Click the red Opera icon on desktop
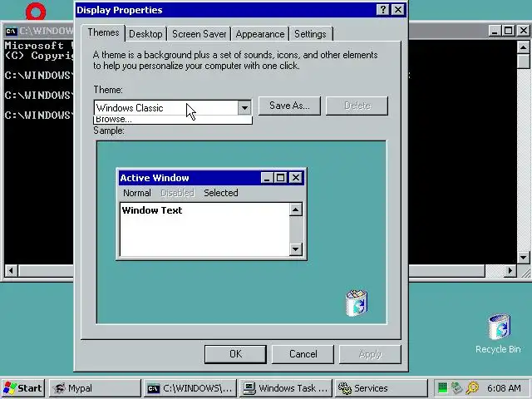The height and width of the screenshot is (399, 532). [x=36, y=11]
